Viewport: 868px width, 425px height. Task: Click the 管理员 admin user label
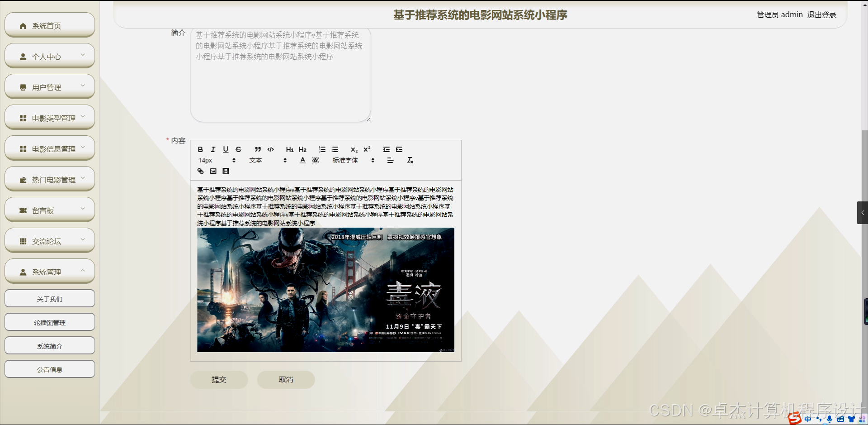click(x=780, y=14)
